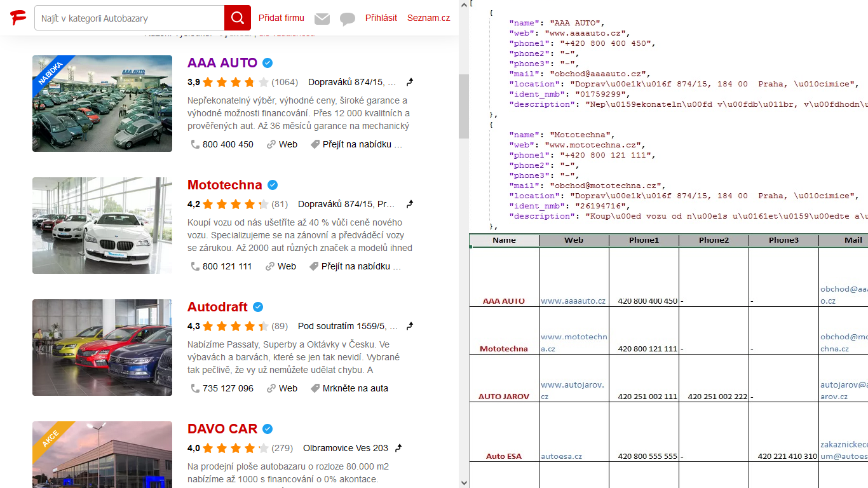
Task: Click verified badge next to DAVO CAR
Action: 268,429
